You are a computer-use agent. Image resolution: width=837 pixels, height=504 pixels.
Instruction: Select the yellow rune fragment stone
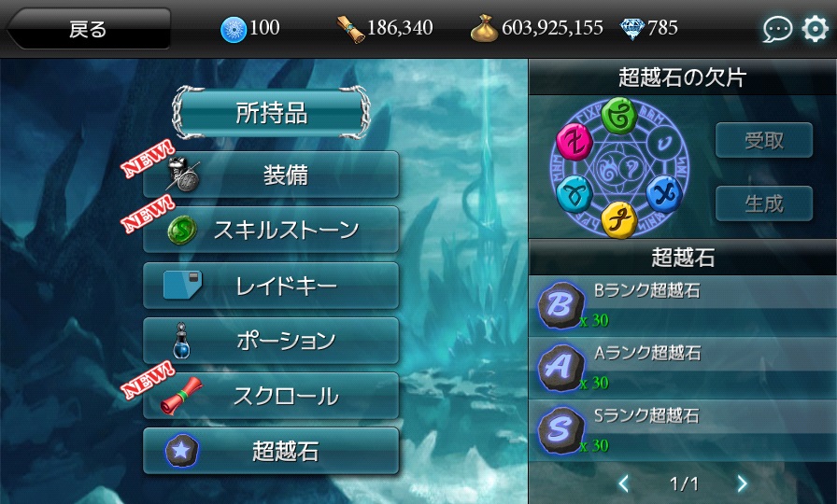pyautogui.click(x=619, y=219)
